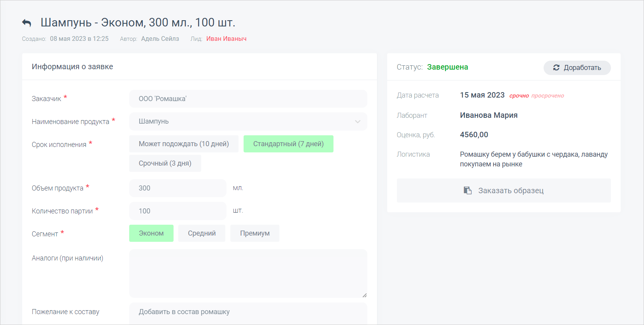Click the Количество партии field with 100
Screen dimensions: 644x325
[178, 211]
